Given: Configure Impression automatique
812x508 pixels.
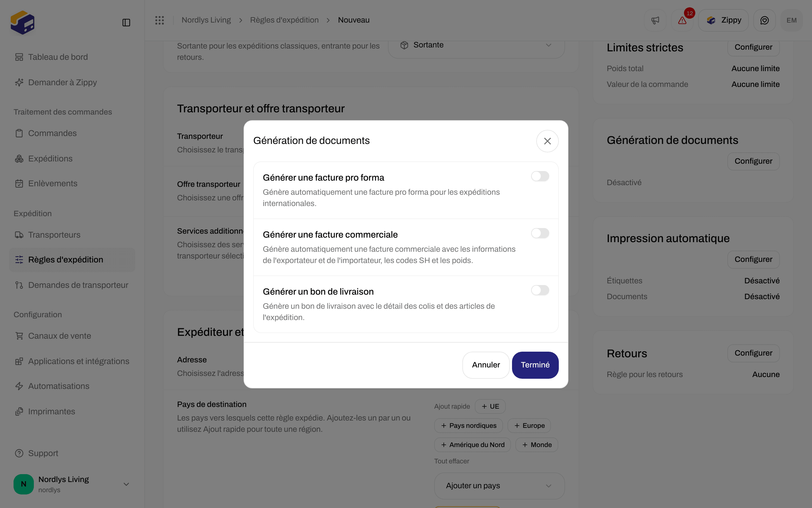Looking at the screenshot, I should click(753, 259).
